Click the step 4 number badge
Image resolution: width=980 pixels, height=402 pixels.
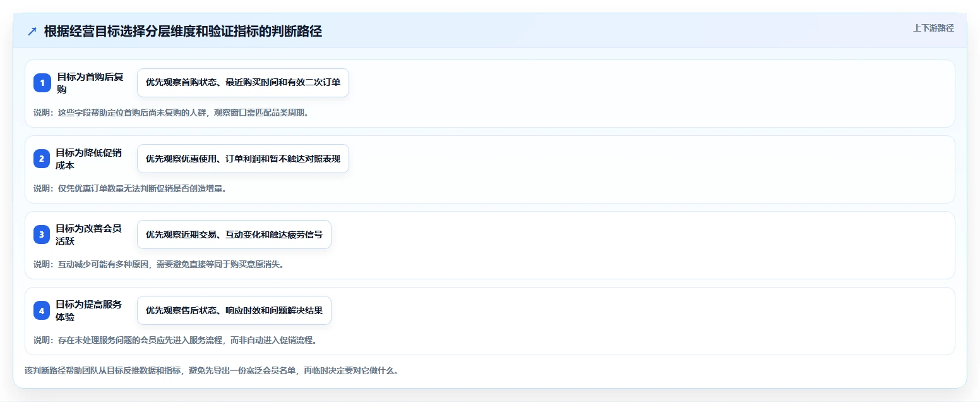(42, 310)
